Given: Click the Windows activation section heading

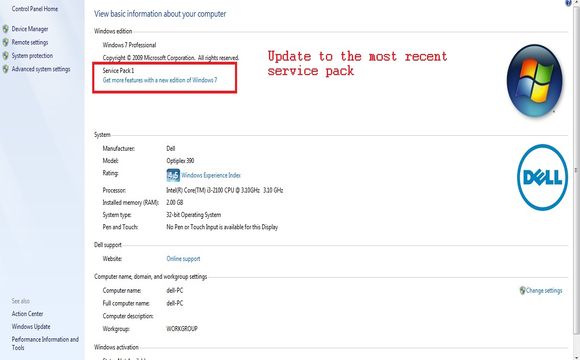Looking at the screenshot, I should pos(116,347).
